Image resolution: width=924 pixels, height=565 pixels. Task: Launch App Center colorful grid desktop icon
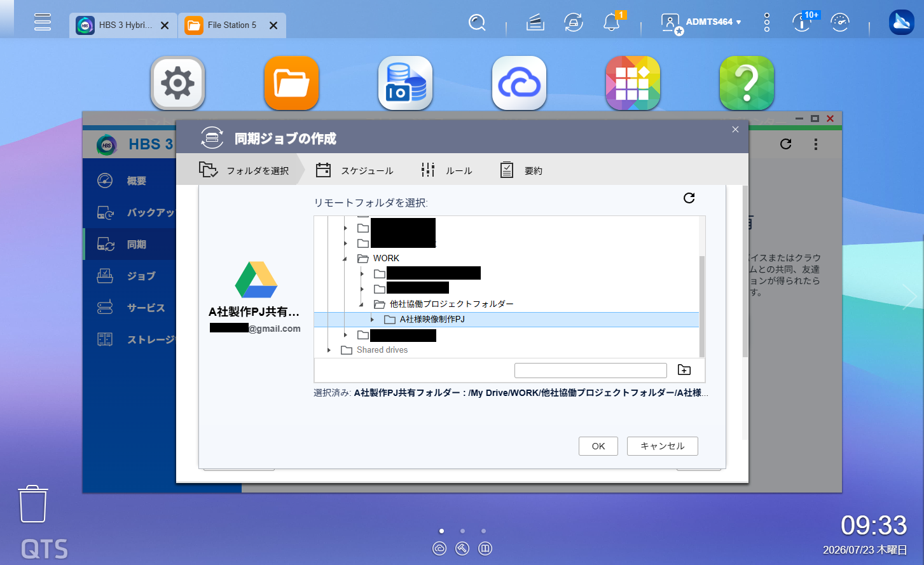click(633, 83)
